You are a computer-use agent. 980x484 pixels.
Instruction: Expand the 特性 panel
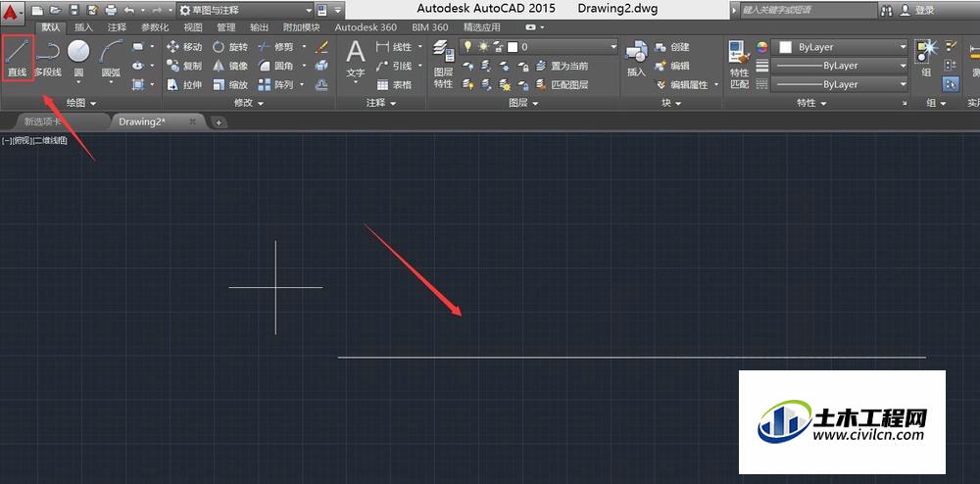coord(811,103)
